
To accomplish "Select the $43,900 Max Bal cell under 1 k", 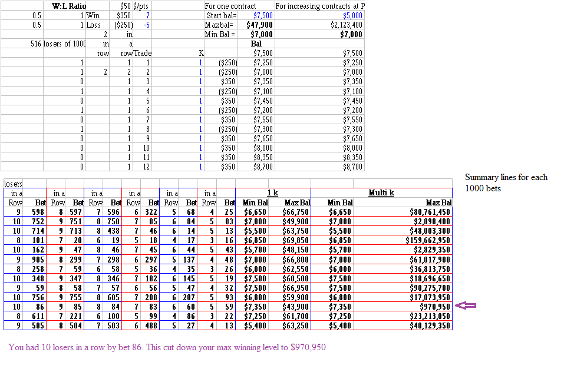I will pos(290,307).
